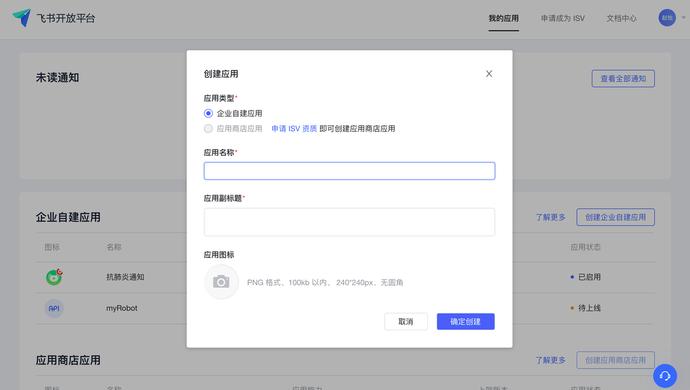The height and width of the screenshot is (390, 690).
Task: Click the myRobot app name
Action: point(121,308)
